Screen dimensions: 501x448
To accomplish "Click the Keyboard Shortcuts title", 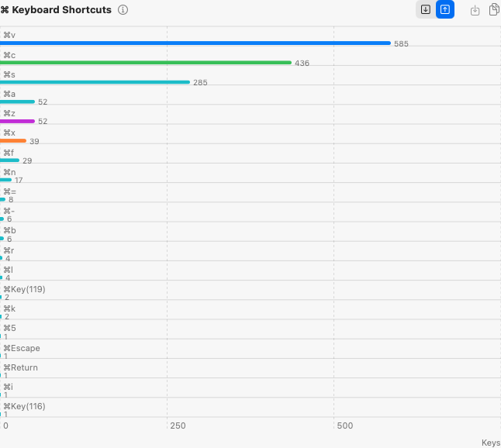I will [x=62, y=10].
